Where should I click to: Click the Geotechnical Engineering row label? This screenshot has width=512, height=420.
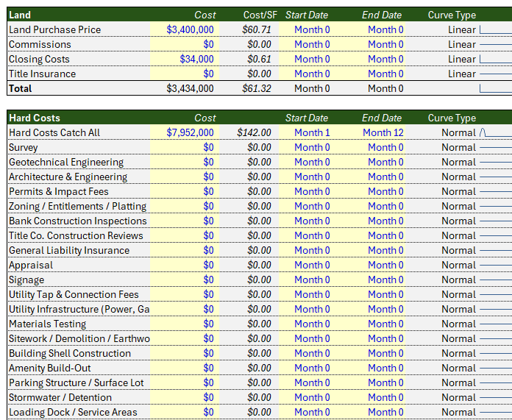coord(66,162)
